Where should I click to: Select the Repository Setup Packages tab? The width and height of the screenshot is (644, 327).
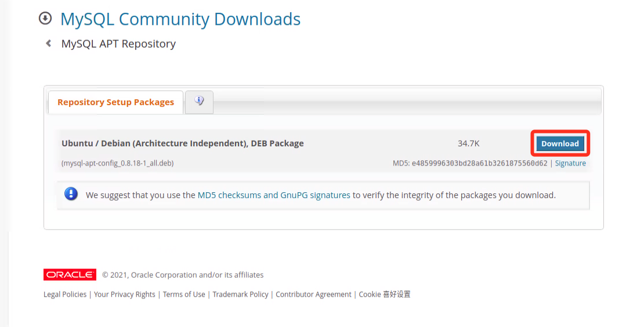(116, 102)
